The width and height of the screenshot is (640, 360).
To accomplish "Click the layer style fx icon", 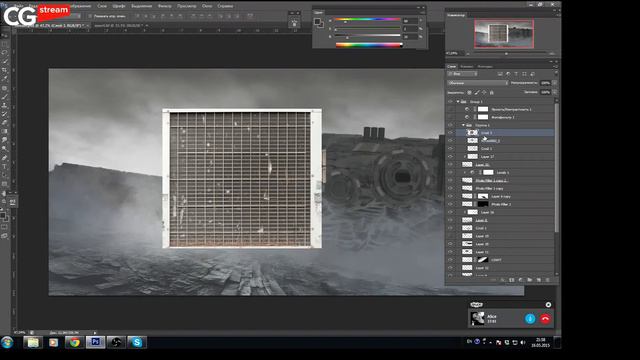I will coord(502,280).
